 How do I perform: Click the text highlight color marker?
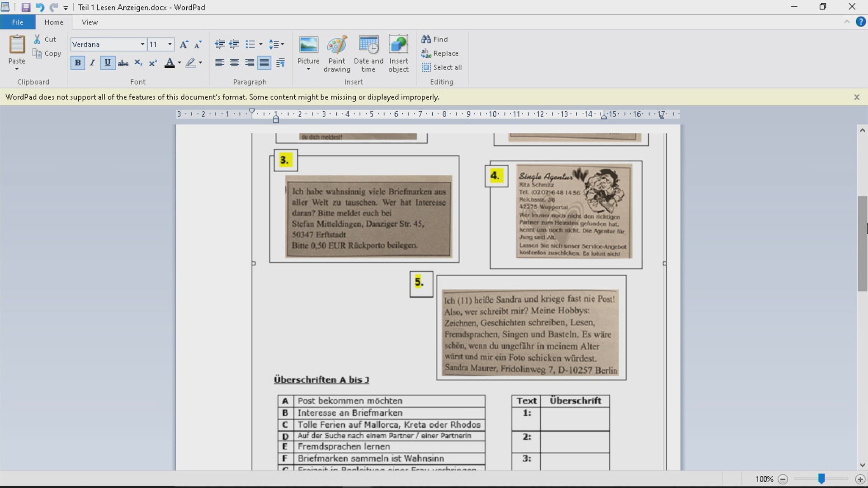coord(190,63)
